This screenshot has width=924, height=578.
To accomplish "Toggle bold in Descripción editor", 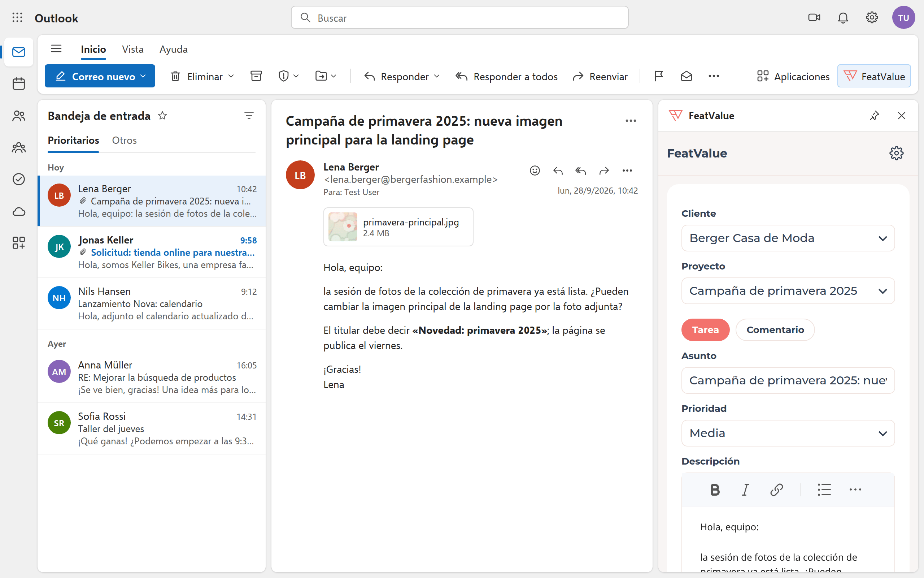I will click(715, 489).
